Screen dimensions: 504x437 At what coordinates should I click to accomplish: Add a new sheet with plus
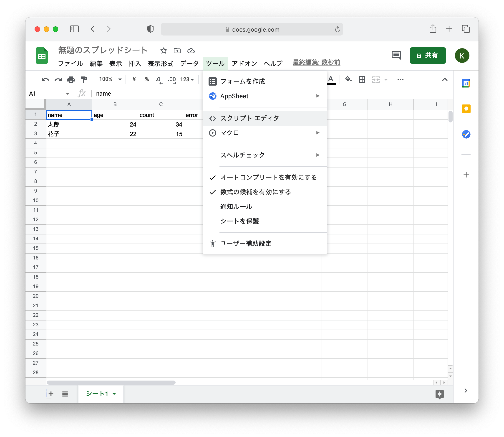[51, 394]
